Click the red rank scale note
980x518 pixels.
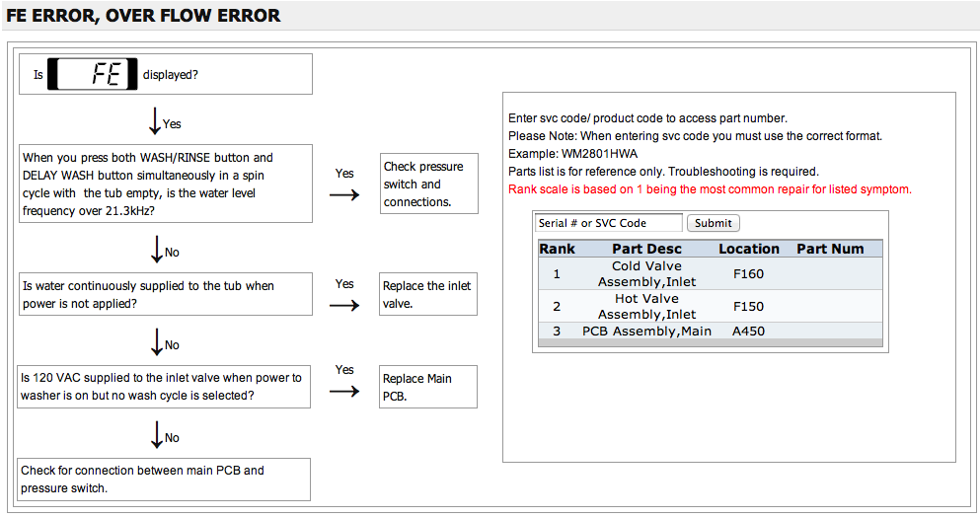tap(710, 189)
